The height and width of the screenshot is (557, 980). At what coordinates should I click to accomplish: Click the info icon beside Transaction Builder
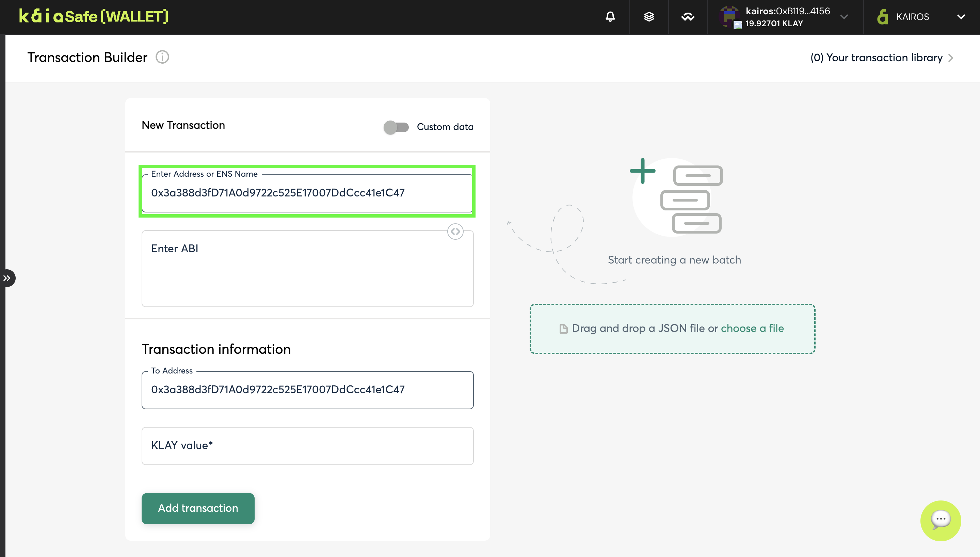[x=162, y=58]
